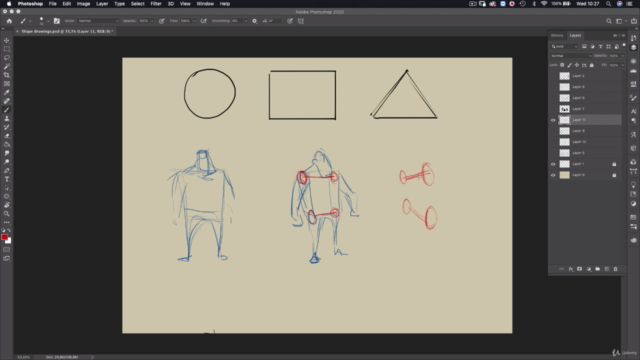Open Layers panel flyout menu
This screenshot has height=360, width=640.
click(623, 36)
